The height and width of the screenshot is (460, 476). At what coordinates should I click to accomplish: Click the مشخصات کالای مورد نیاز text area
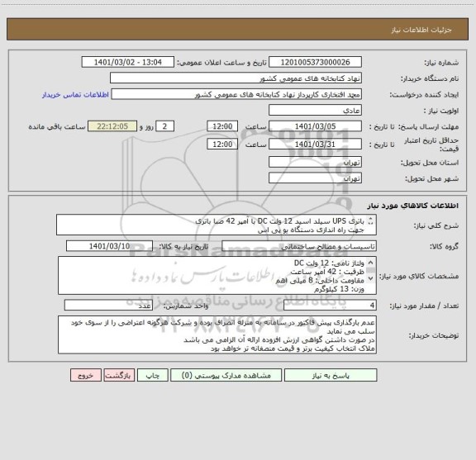click(217, 276)
